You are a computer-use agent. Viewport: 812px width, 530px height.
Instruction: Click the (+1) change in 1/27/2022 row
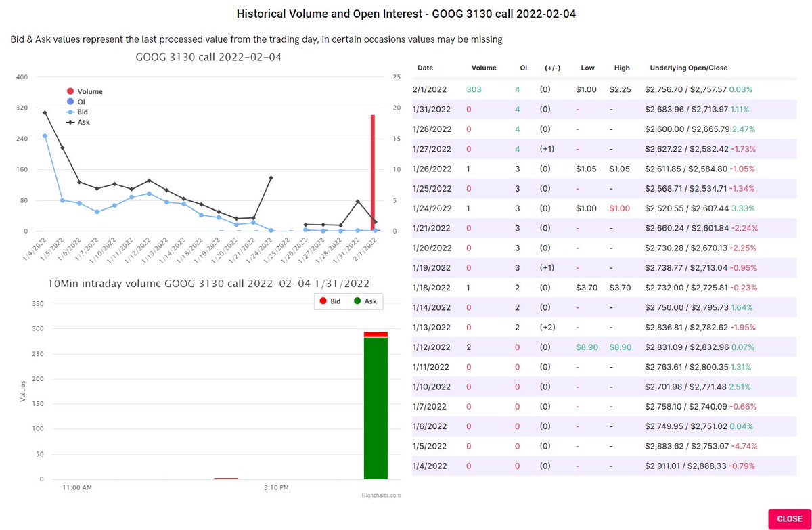[x=547, y=149]
